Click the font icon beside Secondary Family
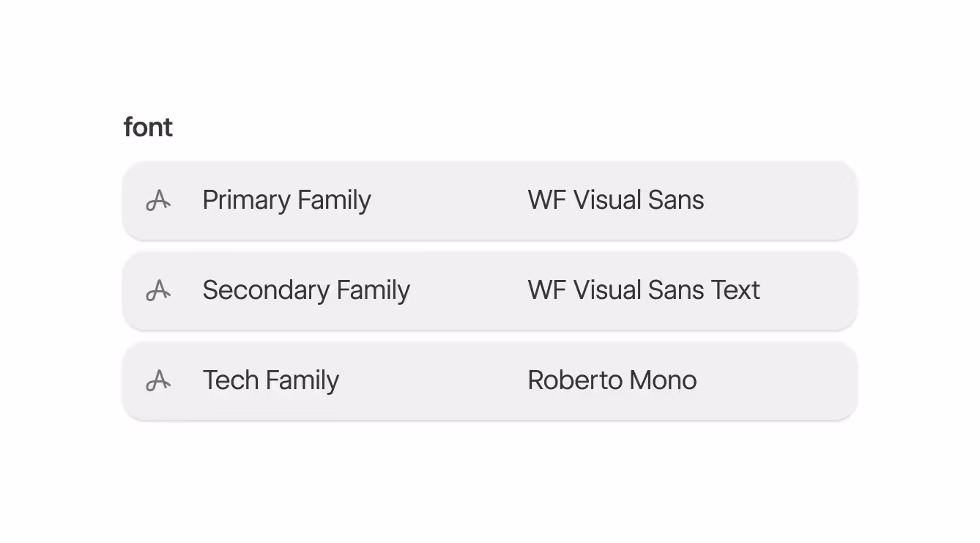980x543 pixels. (x=158, y=290)
